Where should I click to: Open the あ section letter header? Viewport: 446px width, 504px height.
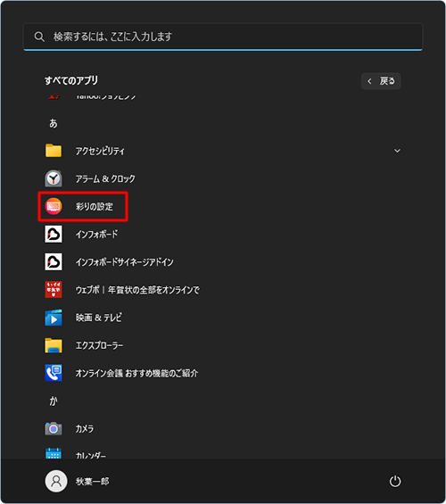[54, 123]
